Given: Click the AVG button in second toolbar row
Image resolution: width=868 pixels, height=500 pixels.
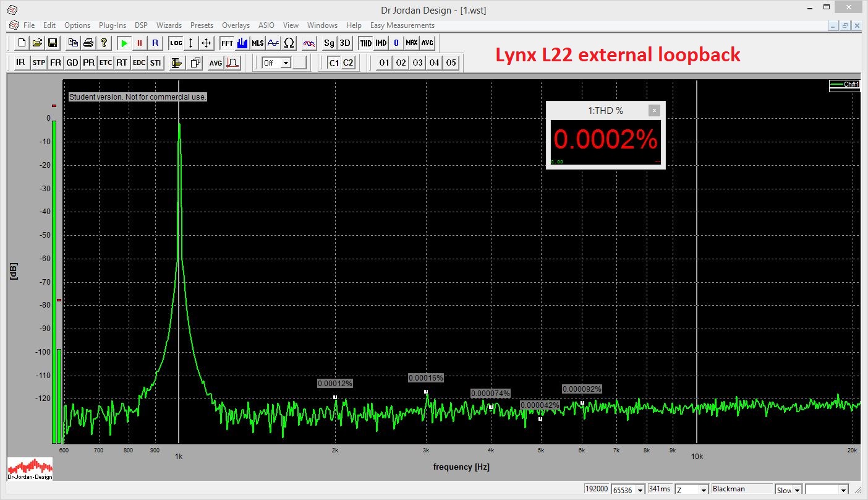Looking at the screenshot, I should coord(215,62).
